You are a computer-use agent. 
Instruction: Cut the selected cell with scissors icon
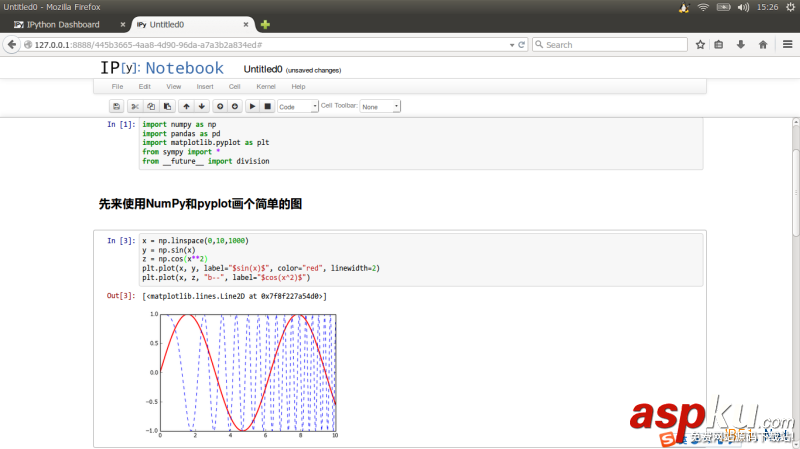pos(135,106)
